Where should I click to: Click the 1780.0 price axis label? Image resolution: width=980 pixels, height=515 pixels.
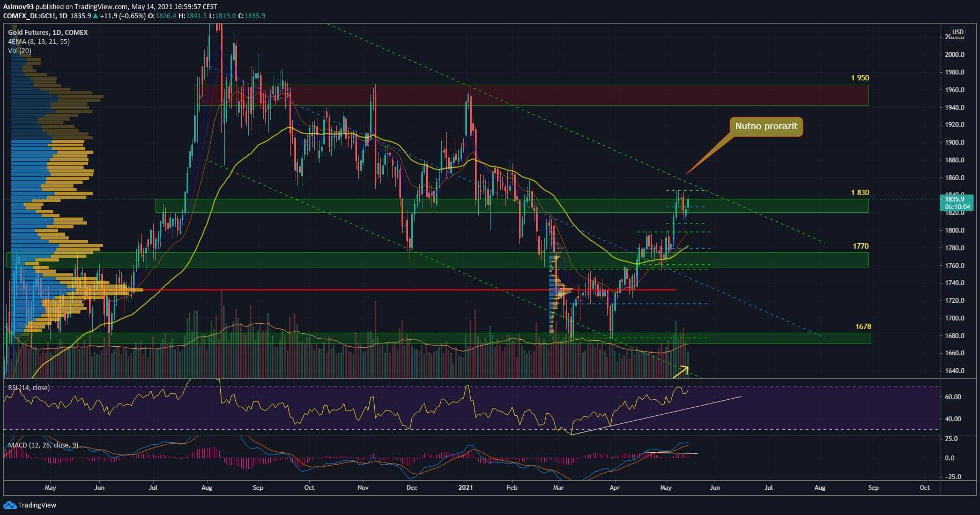[x=954, y=248]
